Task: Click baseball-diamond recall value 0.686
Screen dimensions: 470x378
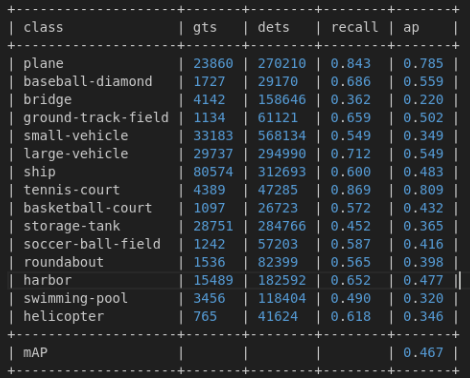Action: tap(351, 82)
